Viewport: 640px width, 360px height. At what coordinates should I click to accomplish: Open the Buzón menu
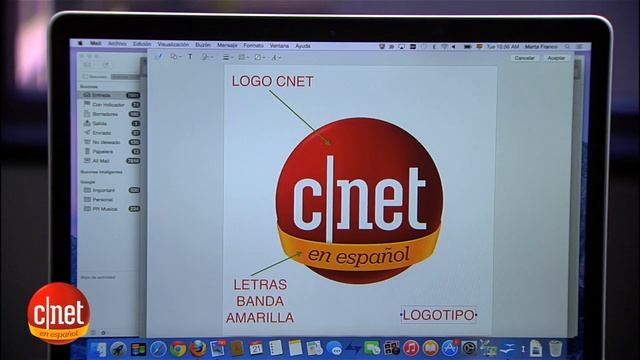pyautogui.click(x=203, y=45)
